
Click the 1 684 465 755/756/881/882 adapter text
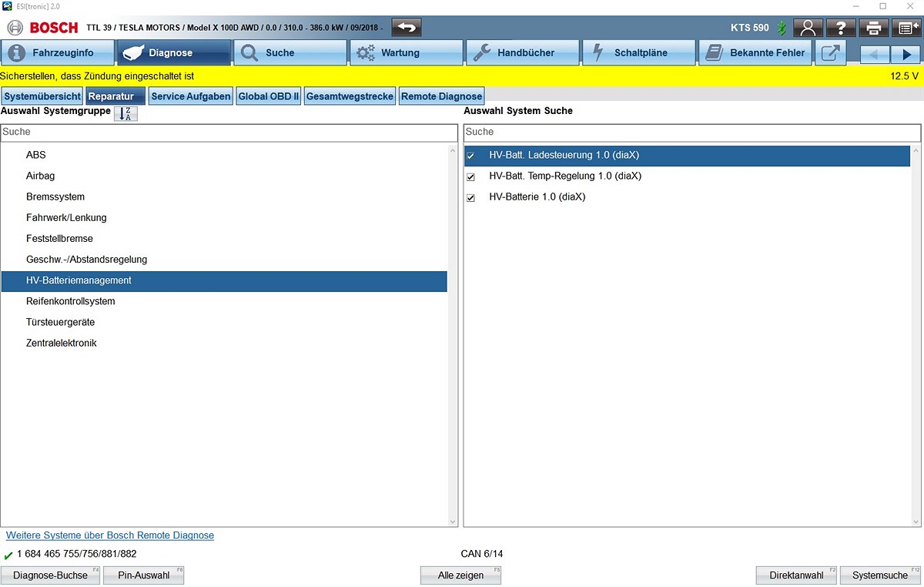pos(76,554)
